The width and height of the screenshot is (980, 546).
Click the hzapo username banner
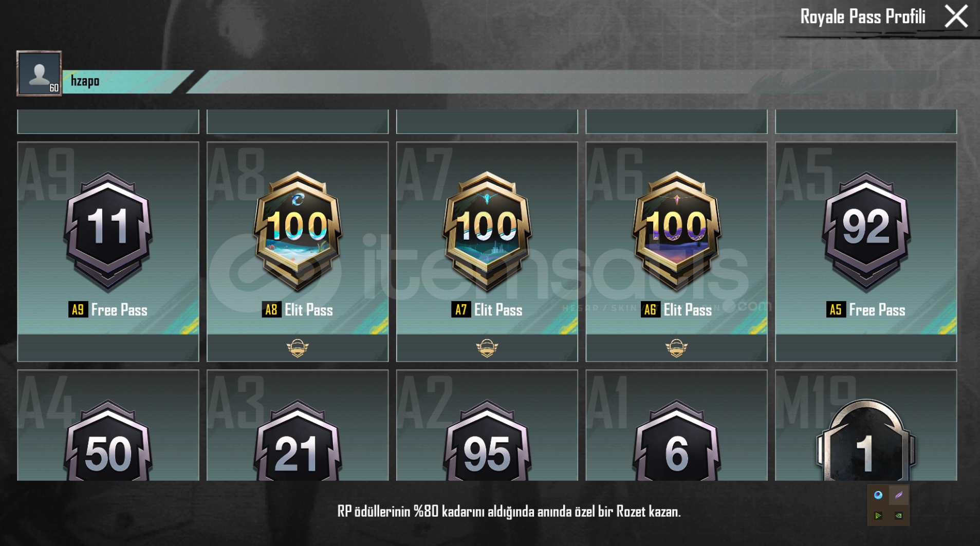coord(127,81)
